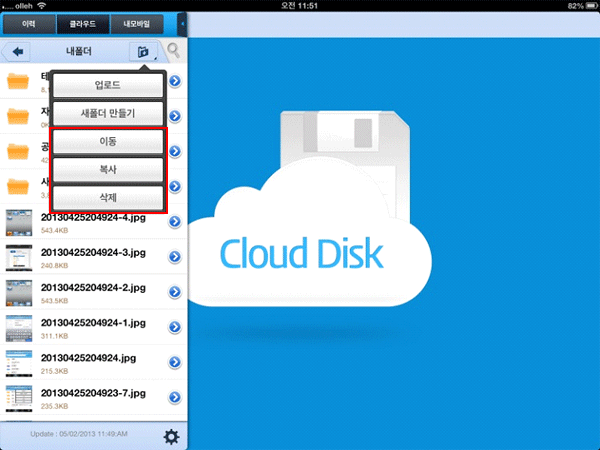The image size is (600, 450).
Task: Tap the magnifier search icon
Action: pos(173,50)
